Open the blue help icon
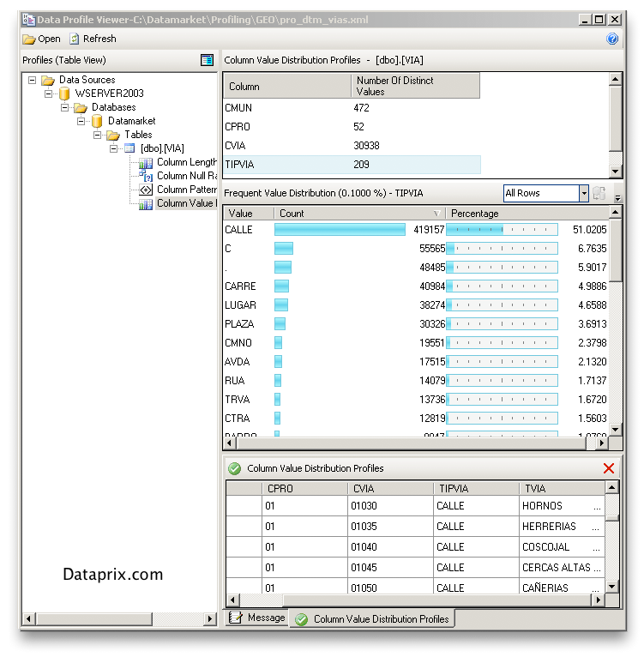This screenshot has height=657, width=644. tap(612, 39)
